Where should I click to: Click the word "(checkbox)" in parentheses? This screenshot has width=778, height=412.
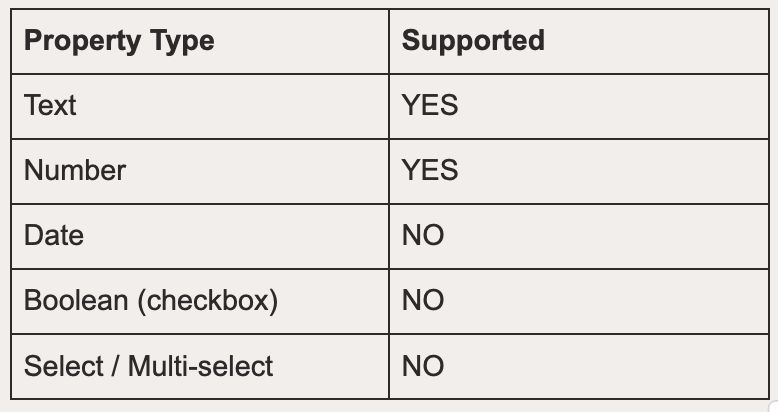207,301
